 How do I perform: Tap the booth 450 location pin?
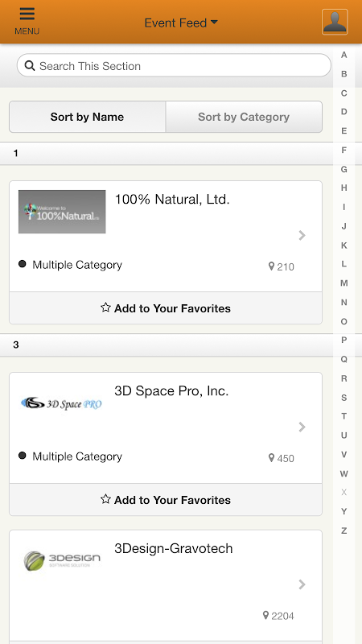[271, 458]
